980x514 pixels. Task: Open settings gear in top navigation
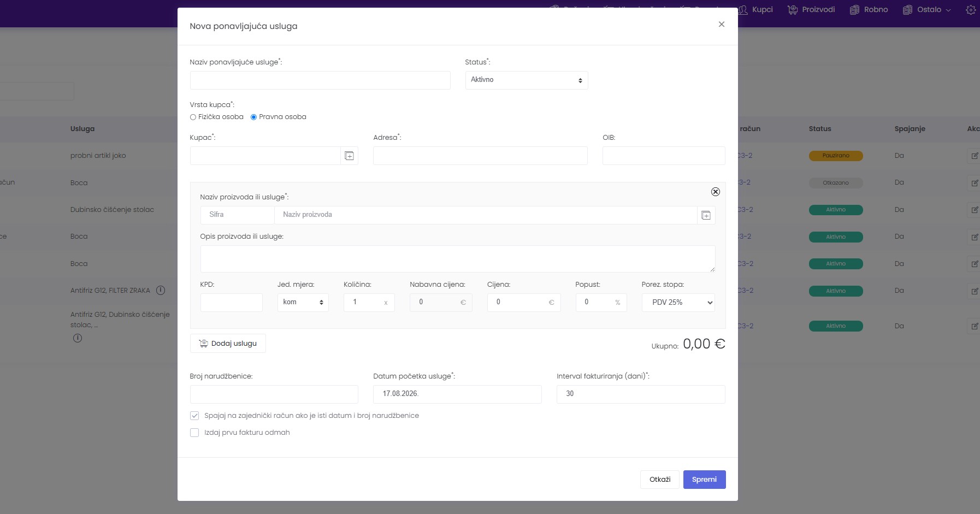coord(971,10)
